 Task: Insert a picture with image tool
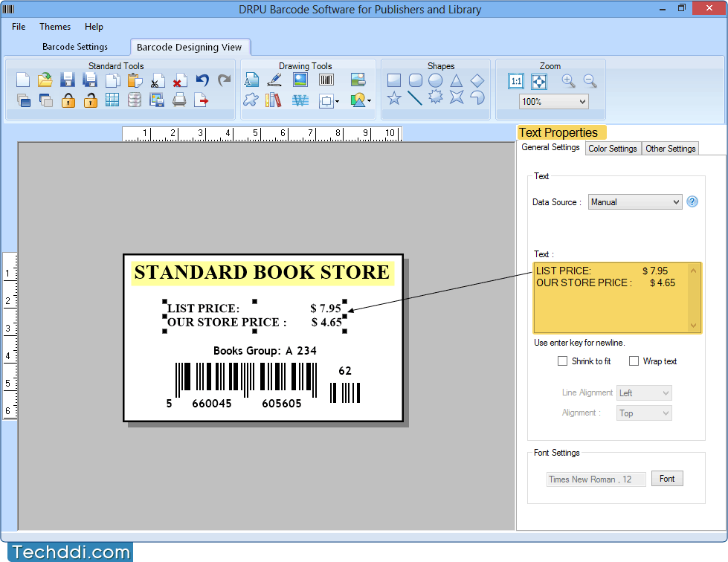(300, 80)
